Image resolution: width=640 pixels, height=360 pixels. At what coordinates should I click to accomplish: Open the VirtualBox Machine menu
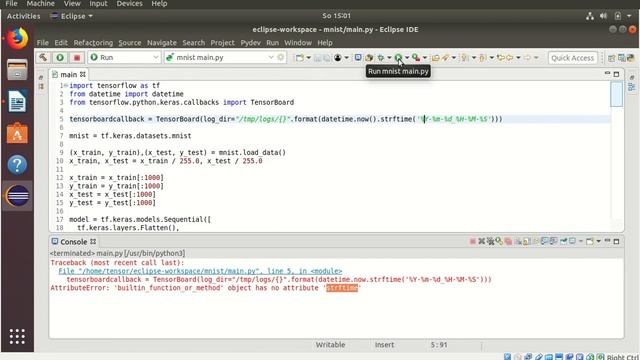click(x=40, y=4)
